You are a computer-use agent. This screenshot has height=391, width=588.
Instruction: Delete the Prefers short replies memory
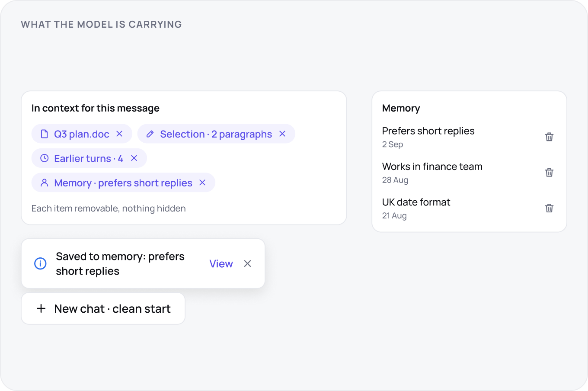tap(549, 137)
